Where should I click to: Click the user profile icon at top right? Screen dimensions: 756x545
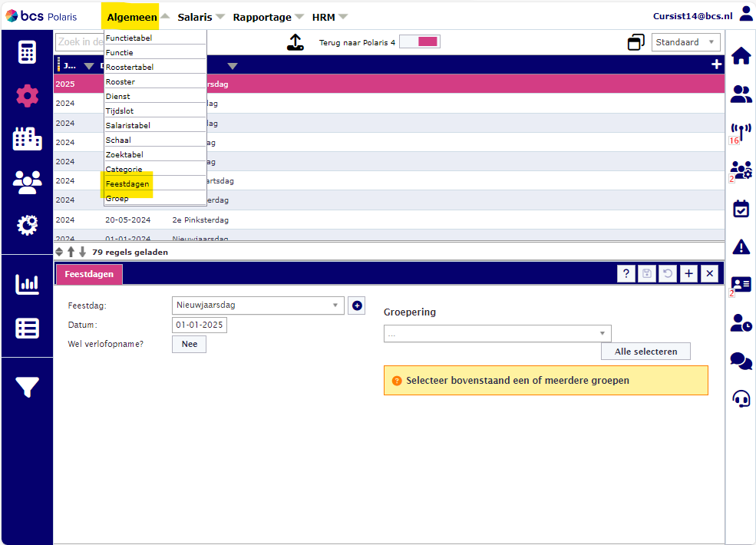(746, 14)
